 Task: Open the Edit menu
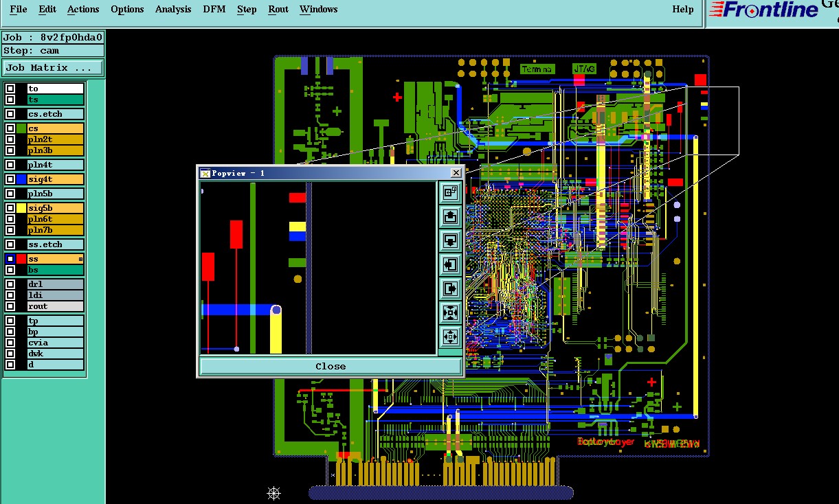pos(47,10)
